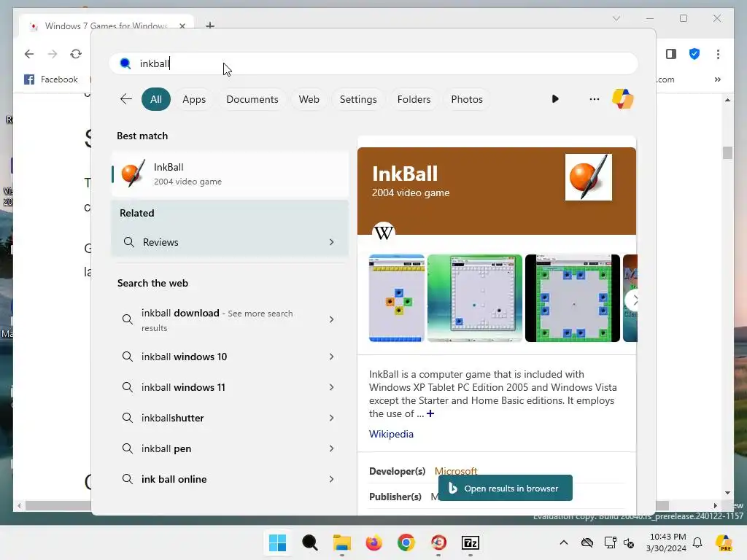The image size is (747, 560).
Task: Open taskbar Search magnifier icon
Action: [x=309, y=542]
